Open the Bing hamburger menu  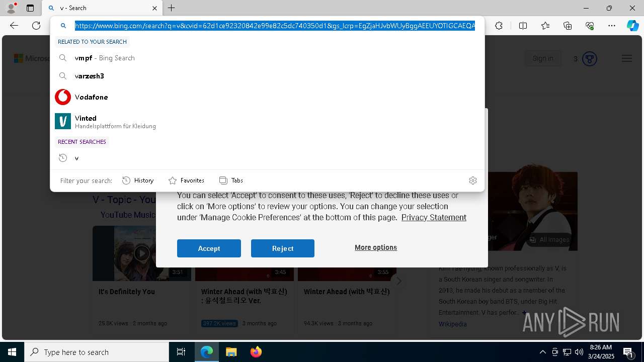pyautogui.click(x=626, y=59)
